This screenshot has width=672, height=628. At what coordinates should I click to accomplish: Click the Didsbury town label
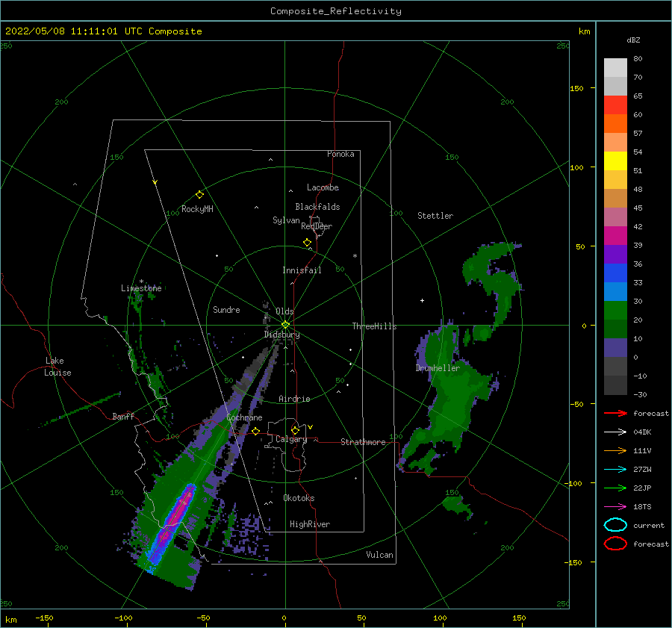[x=282, y=335]
